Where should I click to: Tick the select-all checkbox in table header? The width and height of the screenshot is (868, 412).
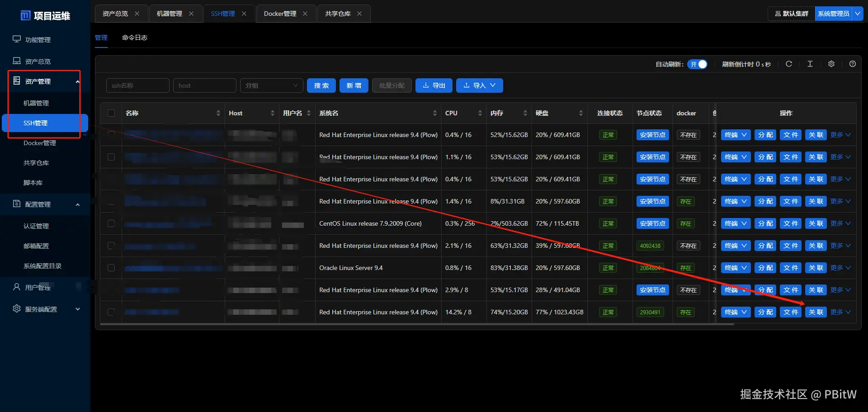coord(111,113)
